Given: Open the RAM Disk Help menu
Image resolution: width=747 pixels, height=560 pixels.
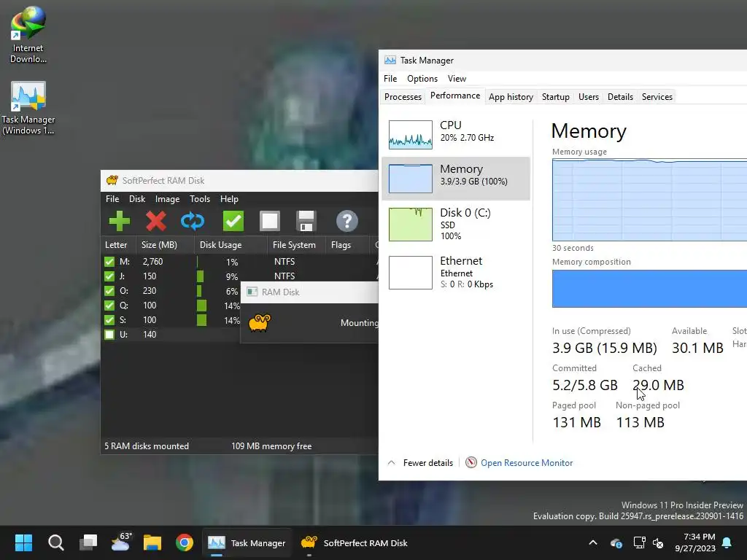Looking at the screenshot, I should click(229, 199).
